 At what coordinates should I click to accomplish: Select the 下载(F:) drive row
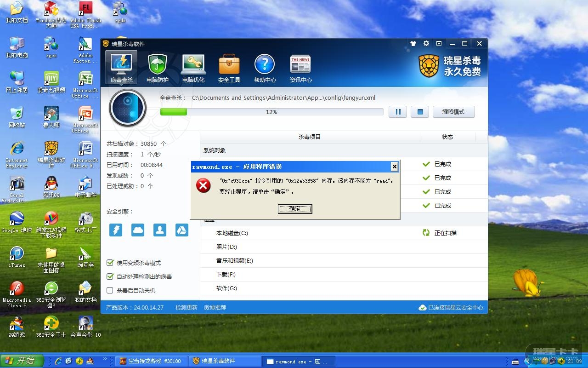[344, 274]
